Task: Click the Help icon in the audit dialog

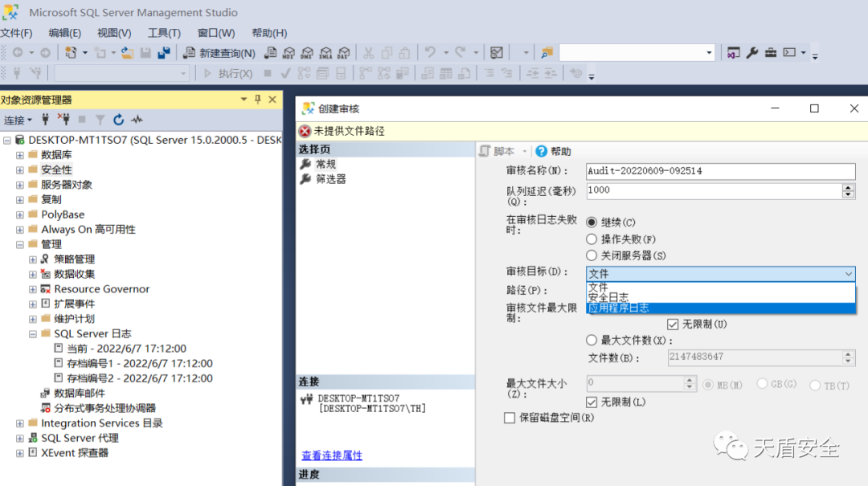Action: click(x=554, y=151)
